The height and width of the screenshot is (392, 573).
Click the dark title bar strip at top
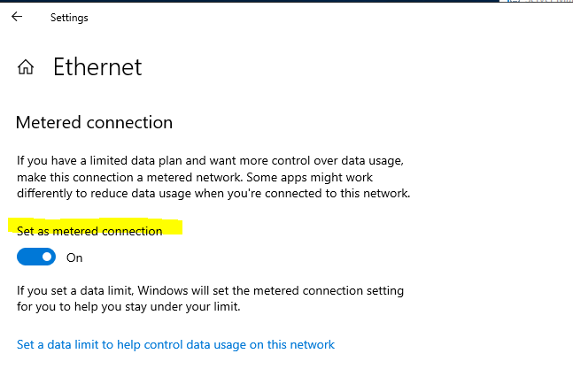point(249,1)
